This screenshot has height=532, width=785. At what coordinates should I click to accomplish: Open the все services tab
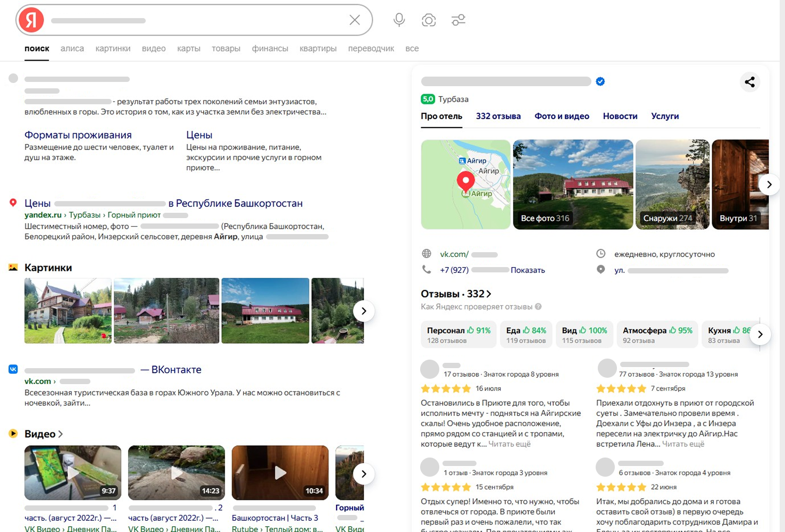tap(412, 48)
